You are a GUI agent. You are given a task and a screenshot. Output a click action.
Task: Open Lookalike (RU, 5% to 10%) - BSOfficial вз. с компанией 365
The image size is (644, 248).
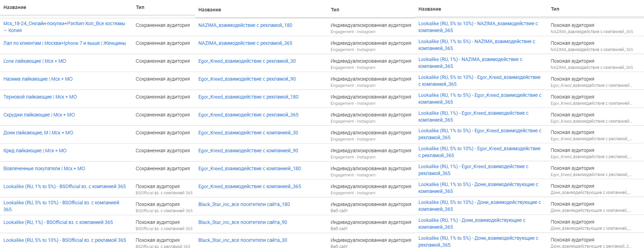pos(61,206)
